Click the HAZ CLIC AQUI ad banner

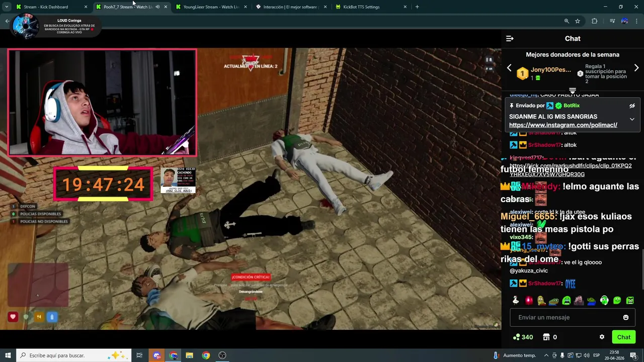(x=178, y=180)
